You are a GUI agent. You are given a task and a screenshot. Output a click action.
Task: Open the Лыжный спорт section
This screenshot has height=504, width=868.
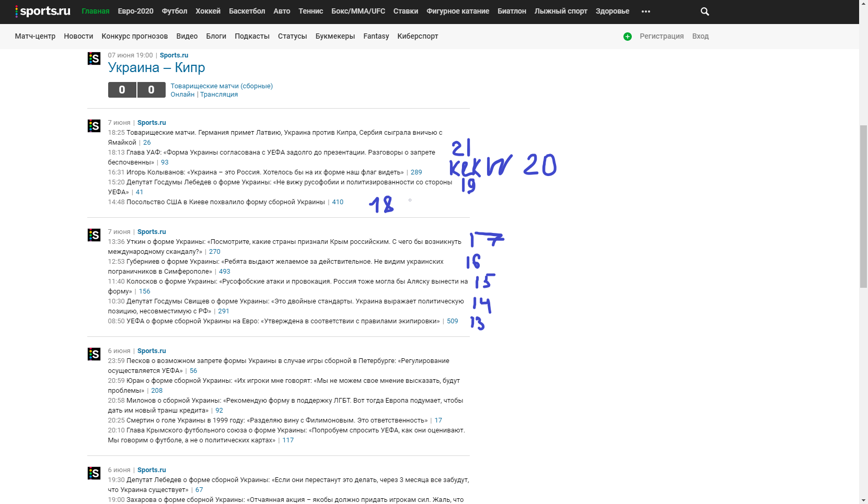coord(561,11)
